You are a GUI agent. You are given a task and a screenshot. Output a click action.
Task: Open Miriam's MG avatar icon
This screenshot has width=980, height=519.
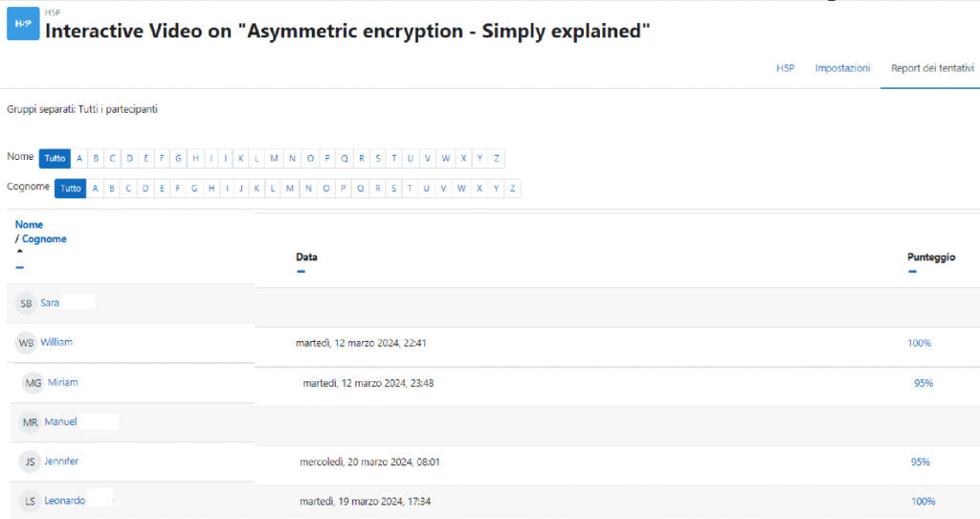click(x=33, y=383)
